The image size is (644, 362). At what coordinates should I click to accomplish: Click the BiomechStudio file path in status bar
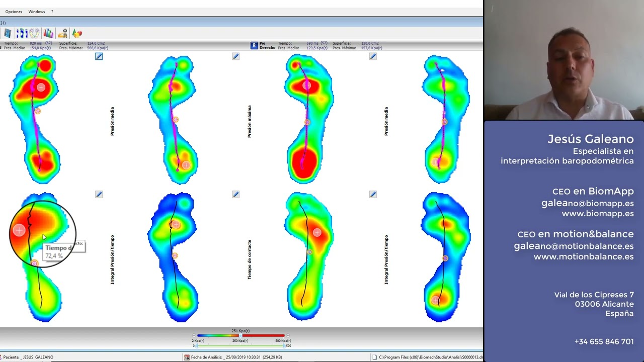coord(431,357)
